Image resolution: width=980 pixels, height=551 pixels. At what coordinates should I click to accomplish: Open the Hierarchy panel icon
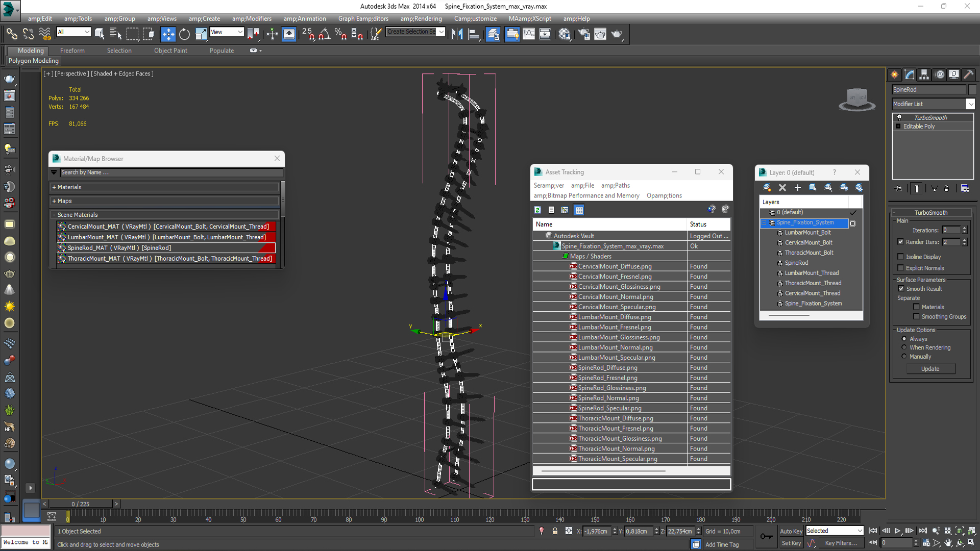coord(924,74)
